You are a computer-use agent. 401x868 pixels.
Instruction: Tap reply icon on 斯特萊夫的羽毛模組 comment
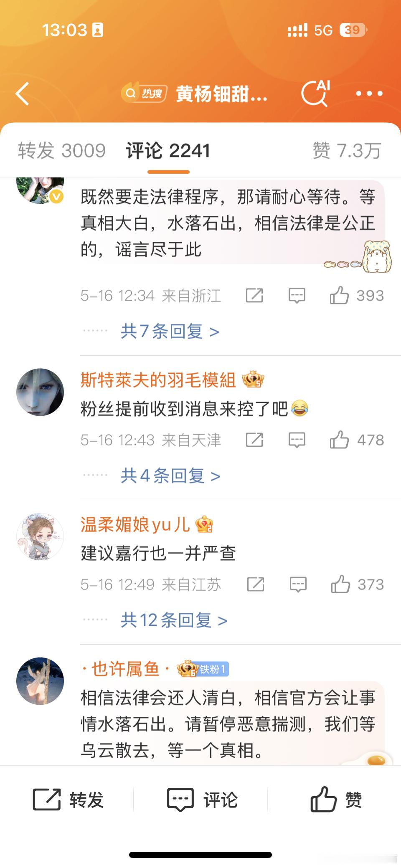(x=297, y=440)
